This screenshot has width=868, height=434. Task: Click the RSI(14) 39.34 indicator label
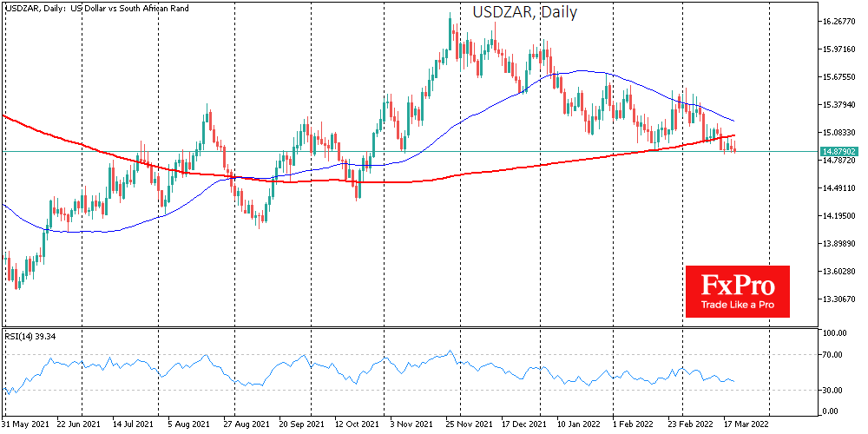tap(31, 335)
